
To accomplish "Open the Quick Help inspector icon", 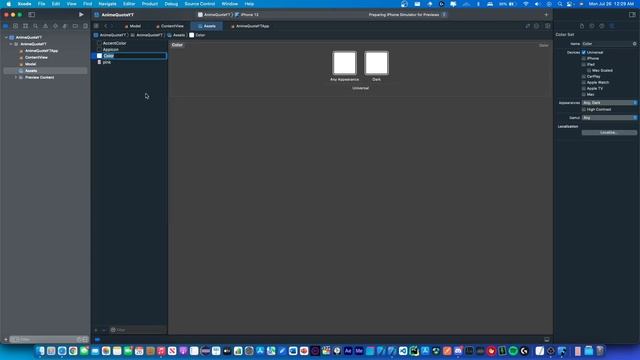I will pos(602,26).
